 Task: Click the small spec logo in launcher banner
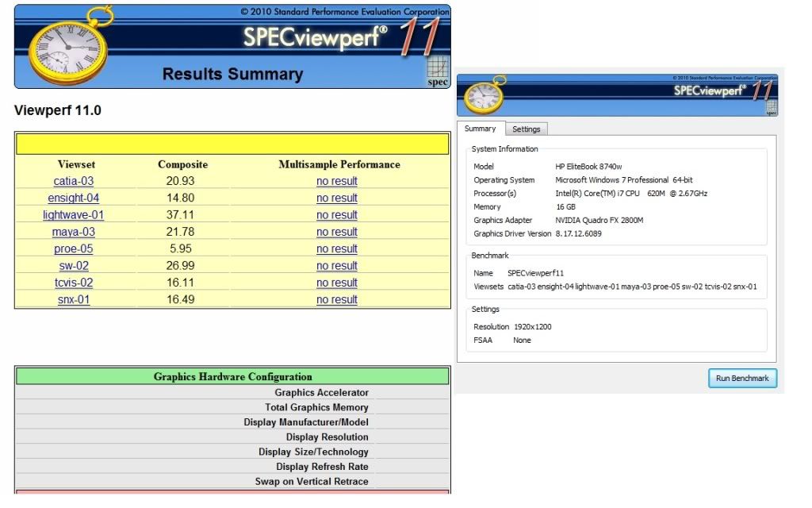point(771,107)
